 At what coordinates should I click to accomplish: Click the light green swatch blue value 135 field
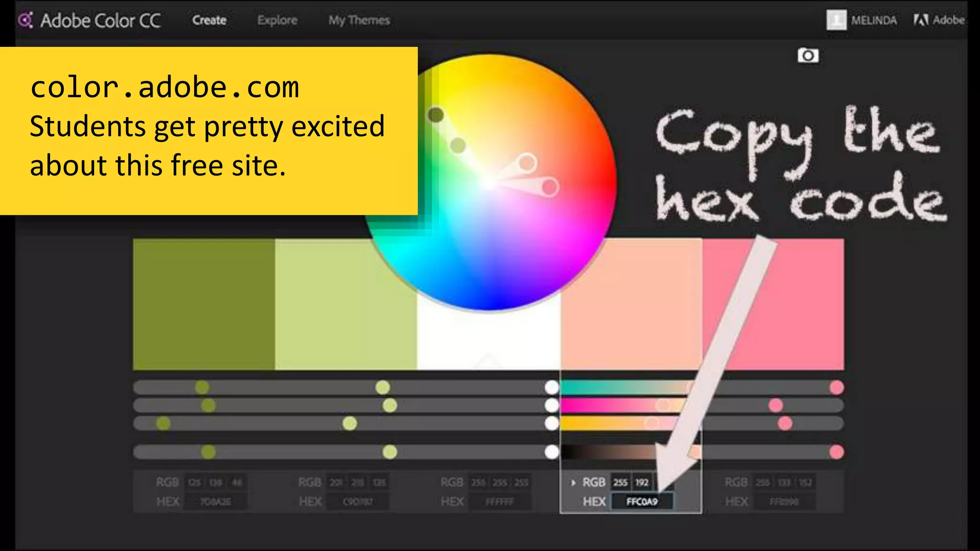tap(379, 483)
